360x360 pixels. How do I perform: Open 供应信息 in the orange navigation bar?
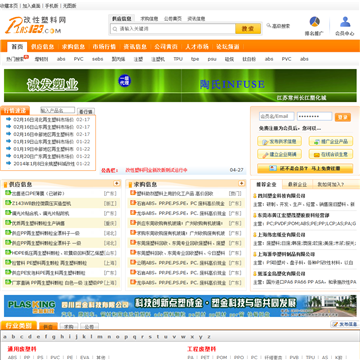click(42, 47)
